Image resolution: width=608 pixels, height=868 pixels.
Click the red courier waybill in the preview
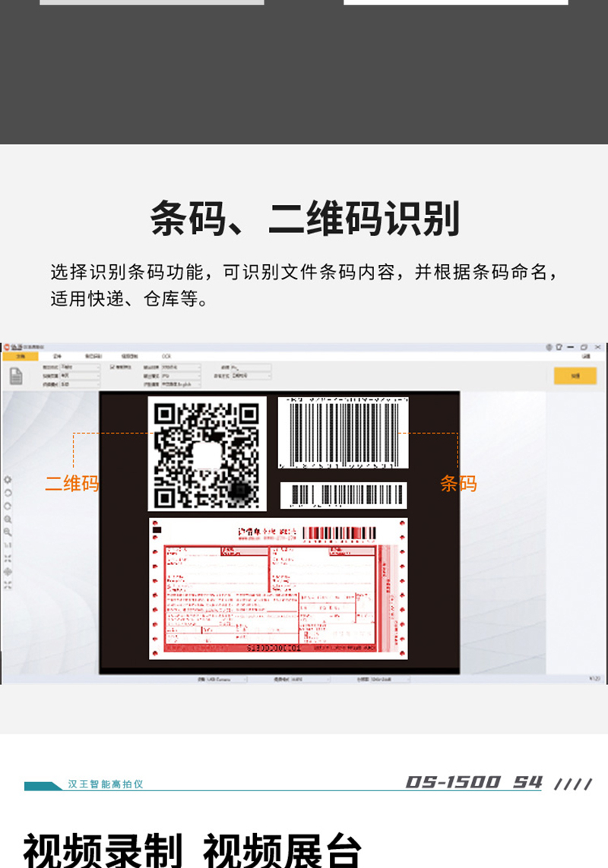point(278,589)
